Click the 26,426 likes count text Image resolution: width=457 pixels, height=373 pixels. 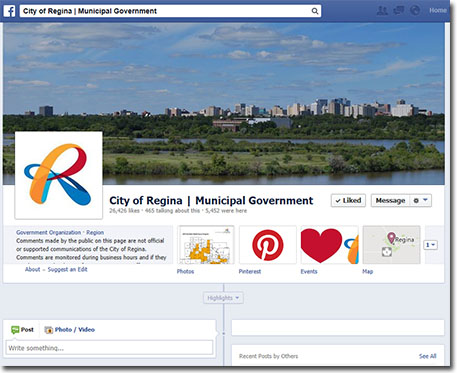pos(124,211)
